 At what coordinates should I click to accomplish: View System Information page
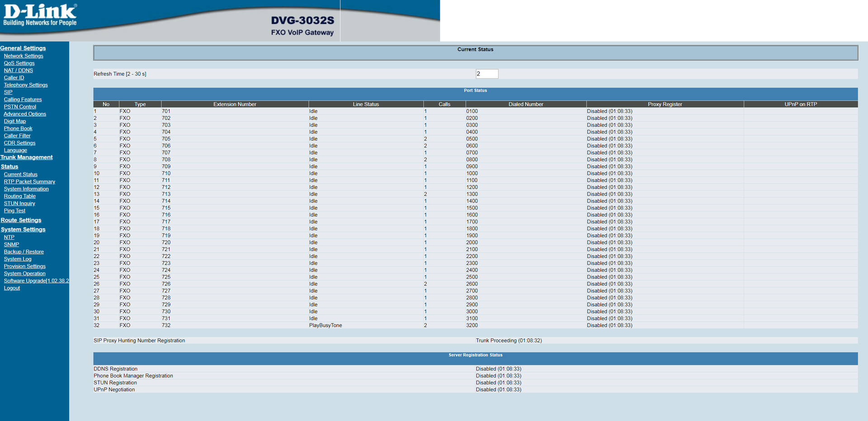(26, 189)
